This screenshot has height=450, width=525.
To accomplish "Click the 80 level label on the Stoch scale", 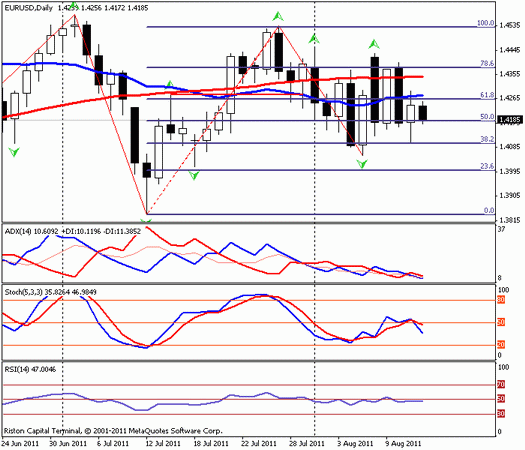I will (501, 300).
